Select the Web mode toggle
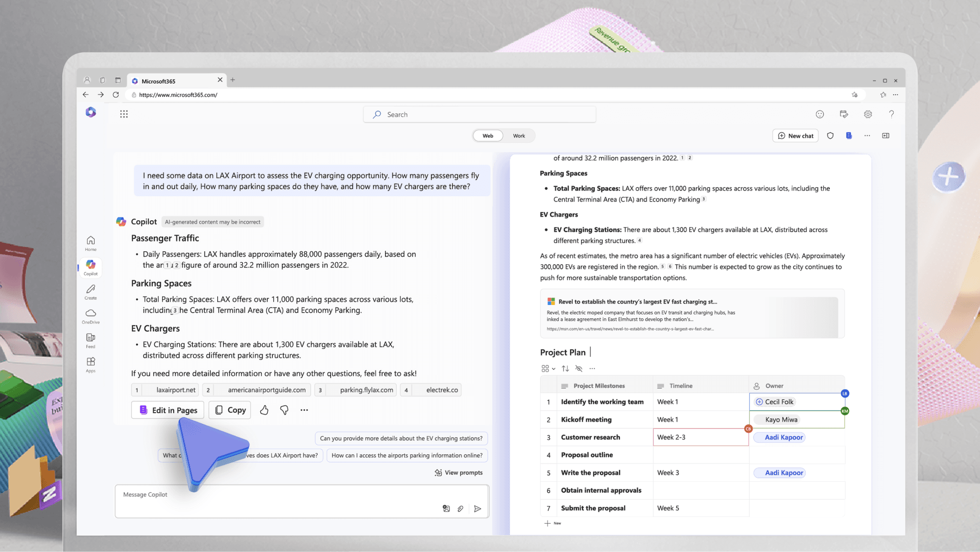Viewport: 980px width, 552px height. point(488,135)
